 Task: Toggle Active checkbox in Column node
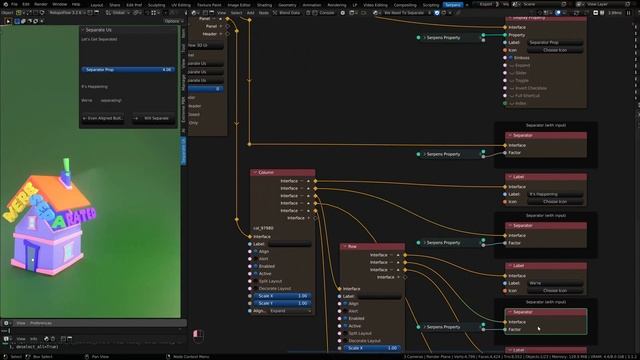click(x=256, y=273)
